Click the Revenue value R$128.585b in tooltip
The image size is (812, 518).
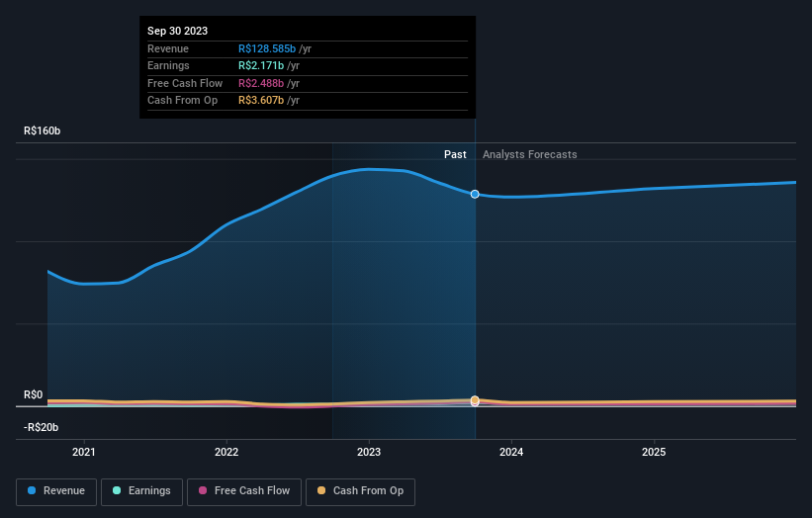click(267, 48)
